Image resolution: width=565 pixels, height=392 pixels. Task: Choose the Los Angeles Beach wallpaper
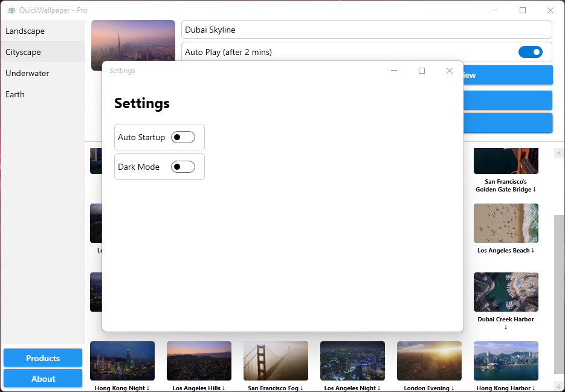point(506,223)
